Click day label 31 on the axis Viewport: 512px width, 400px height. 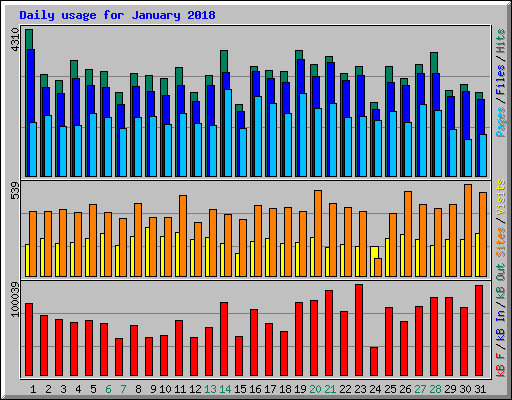pos(480,389)
